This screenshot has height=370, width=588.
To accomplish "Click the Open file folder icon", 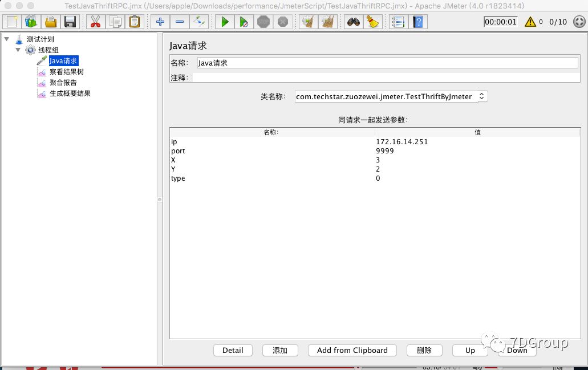I will 51,22.
